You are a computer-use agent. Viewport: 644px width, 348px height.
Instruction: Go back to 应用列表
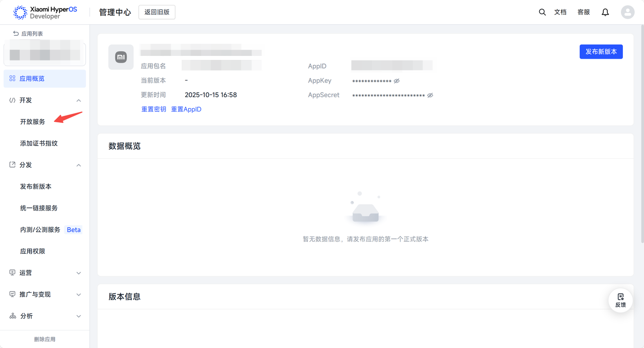tap(28, 34)
